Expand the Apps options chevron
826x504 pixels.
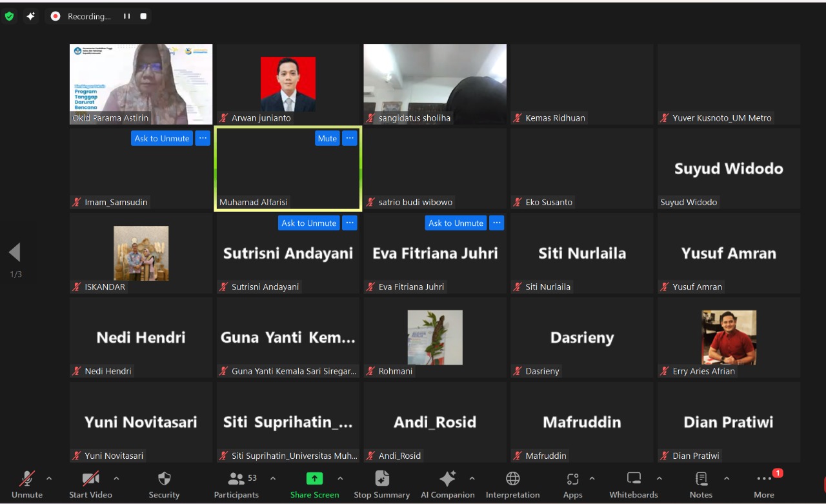592,478
